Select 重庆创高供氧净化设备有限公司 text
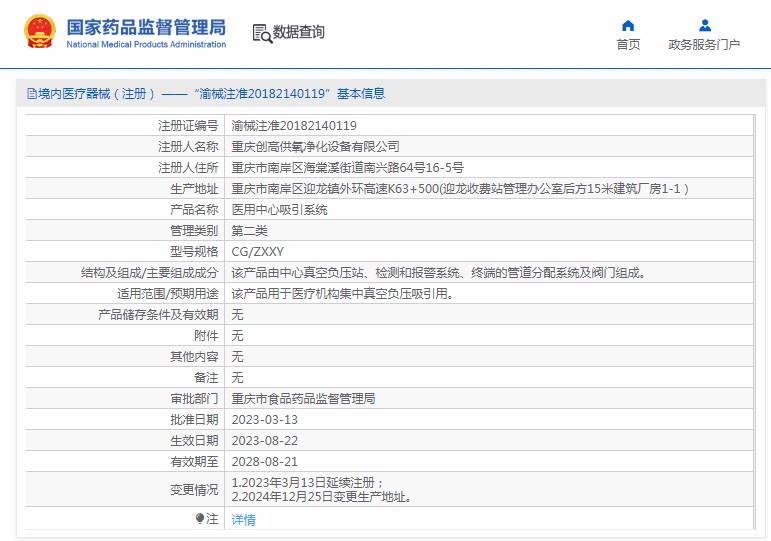Viewport: 771px width, 541px height. click(315, 147)
